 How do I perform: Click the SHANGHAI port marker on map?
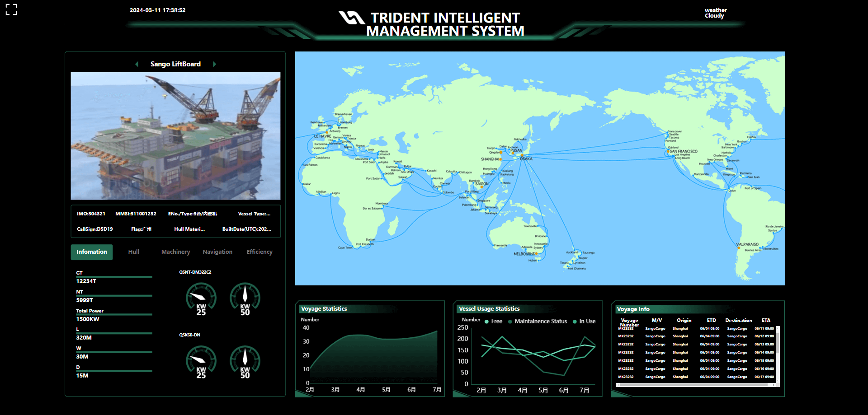click(x=500, y=159)
